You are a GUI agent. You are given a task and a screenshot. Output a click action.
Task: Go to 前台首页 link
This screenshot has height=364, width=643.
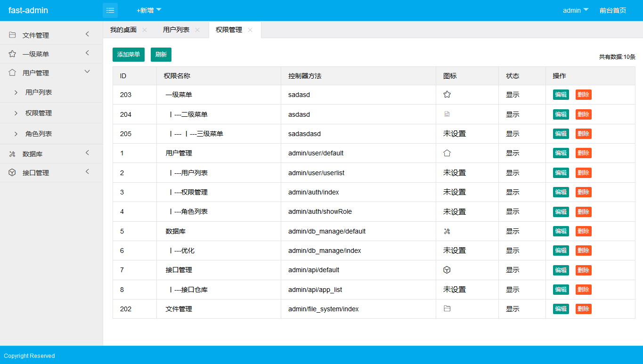(x=612, y=10)
